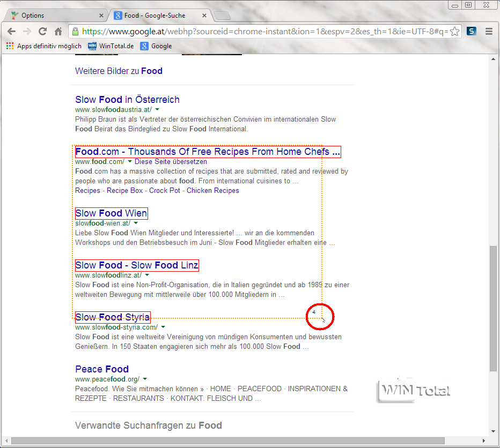Reload the page with the refresh icon
This screenshot has width=500, height=448.
(x=43, y=31)
